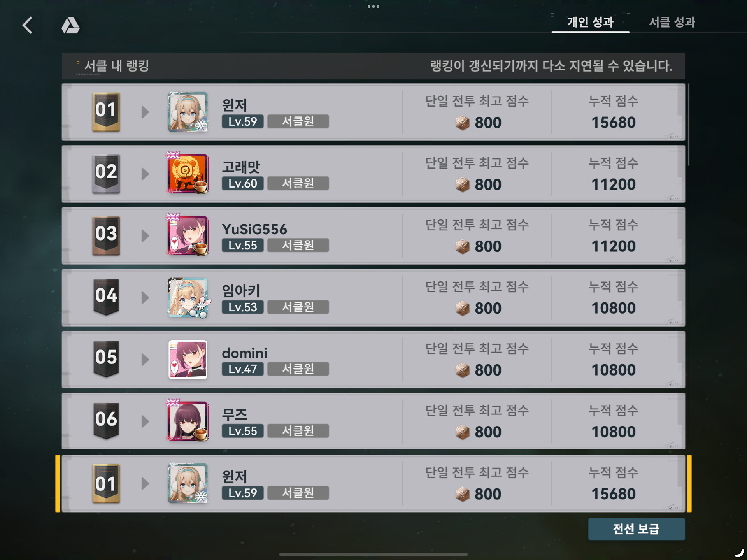Expand YuSiG556's row arrow
Viewport: 747px width, 560px height.
tap(145, 236)
